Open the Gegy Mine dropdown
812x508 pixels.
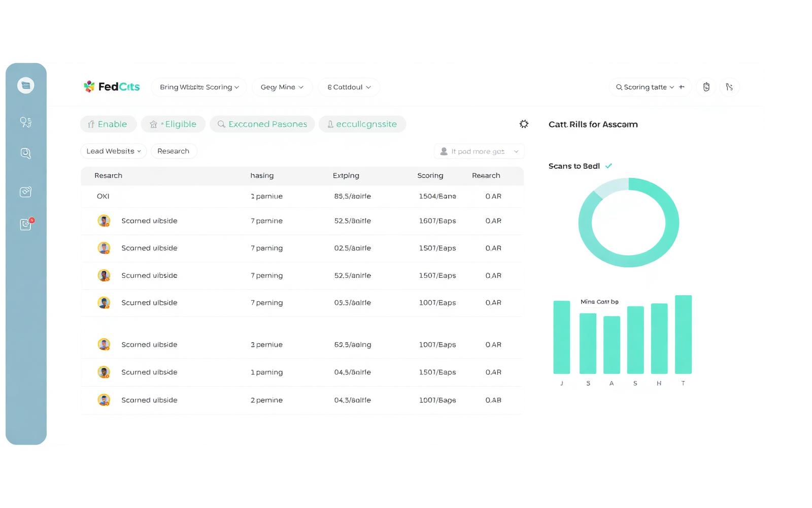click(282, 87)
